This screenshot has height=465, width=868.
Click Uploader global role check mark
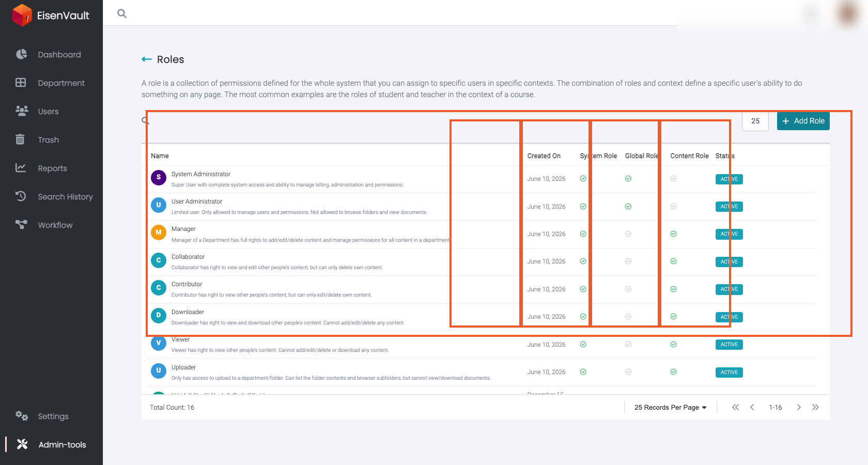coord(628,372)
